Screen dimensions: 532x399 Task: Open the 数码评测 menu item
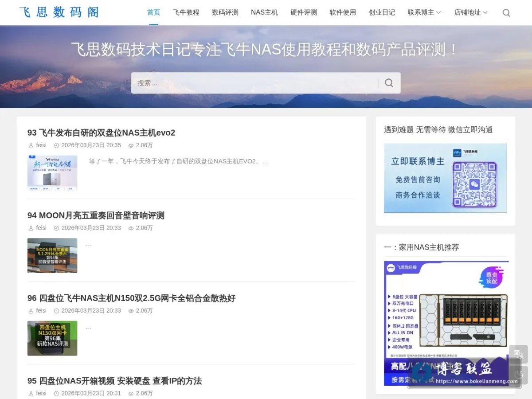[x=225, y=12]
